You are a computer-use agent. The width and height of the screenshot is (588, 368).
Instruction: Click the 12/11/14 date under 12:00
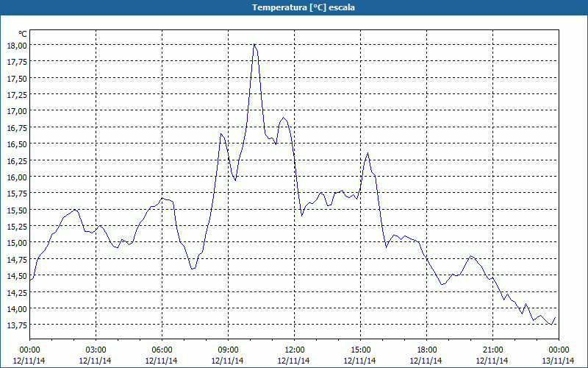(x=293, y=361)
